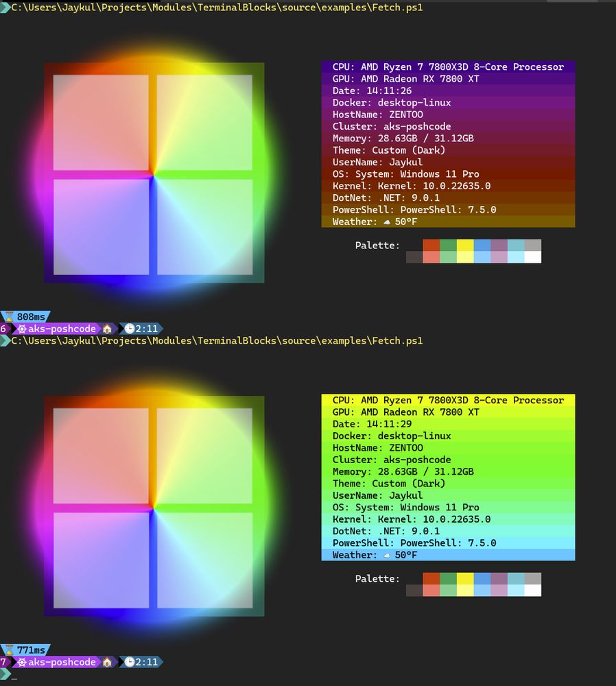Screen dimensions: 616x686
Task: Click the CPU line in the yellow-green info block
Action: click(448, 401)
